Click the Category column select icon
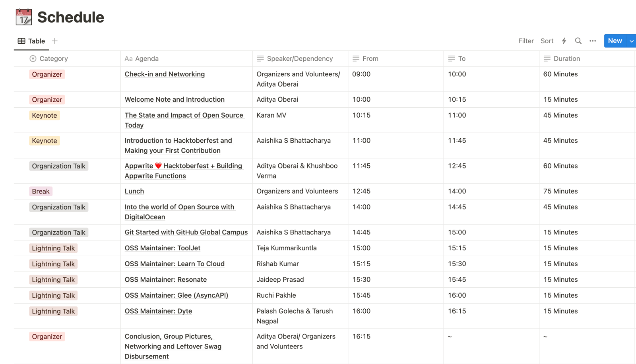The image size is (636, 364). (x=33, y=59)
